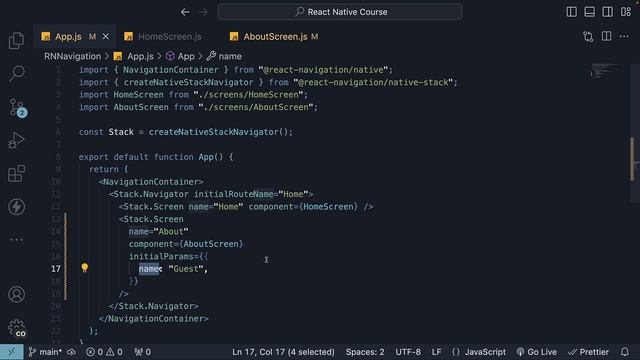The width and height of the screenshot is (640, 360).
Task: Click {HomeScreen} component on line 12
Action: point(329,207)
